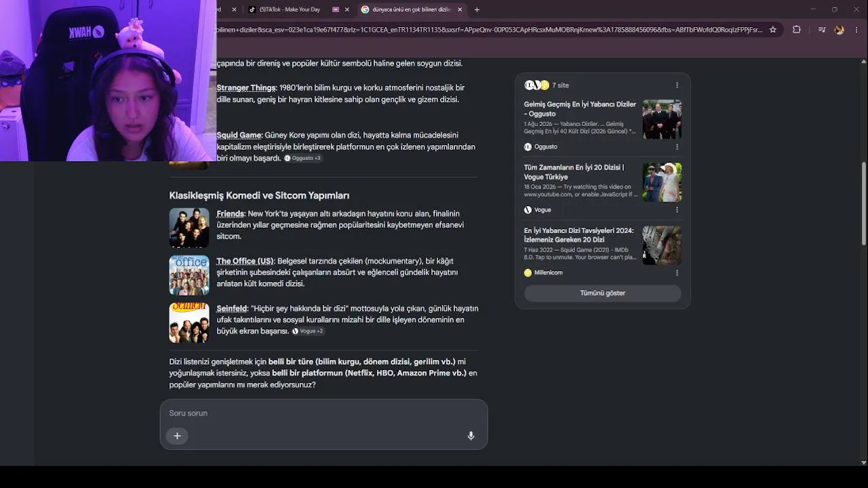Click the Millenicom source favicon
Screen dimensions: 868x488
coord(528,272)
